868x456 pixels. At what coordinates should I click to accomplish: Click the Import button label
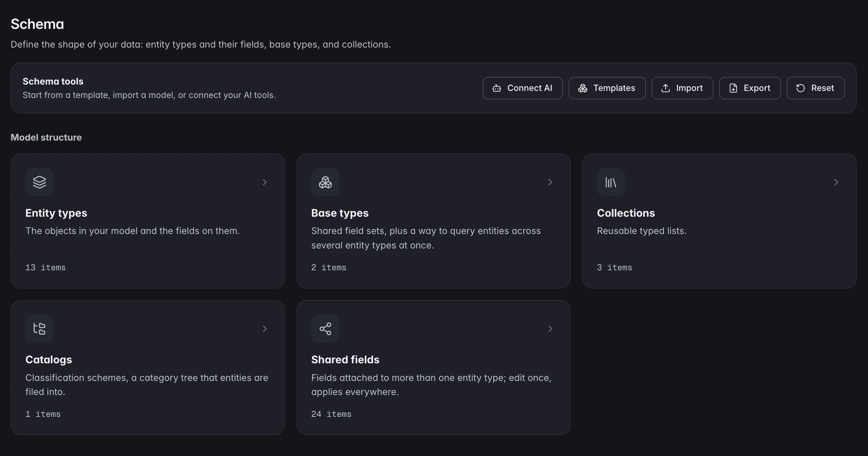[x=689, y=88]
